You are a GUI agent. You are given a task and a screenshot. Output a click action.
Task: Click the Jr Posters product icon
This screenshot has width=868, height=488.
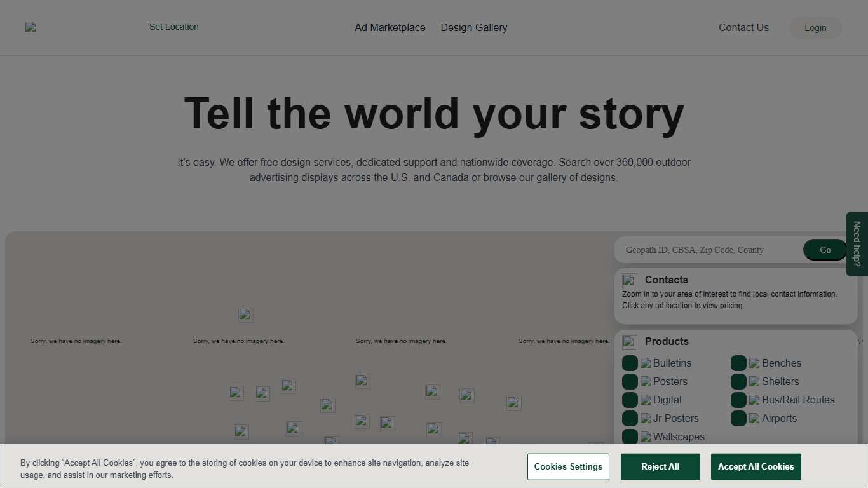(x=646, y=419)
